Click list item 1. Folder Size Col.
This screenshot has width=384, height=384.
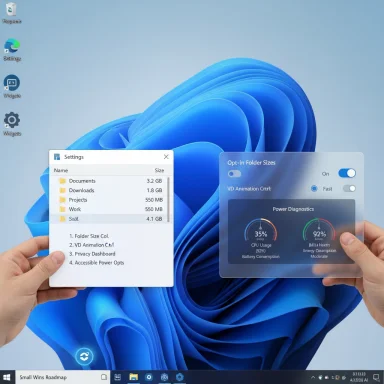coord(89,236)
